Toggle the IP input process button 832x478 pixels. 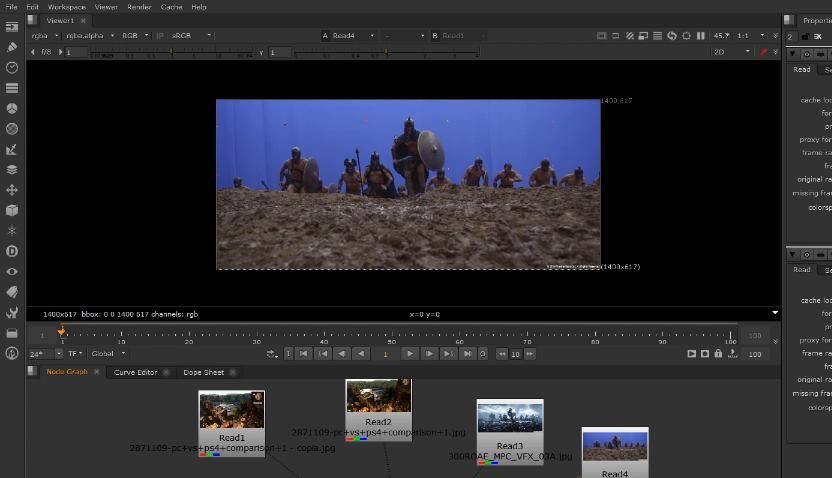point(160,36)
